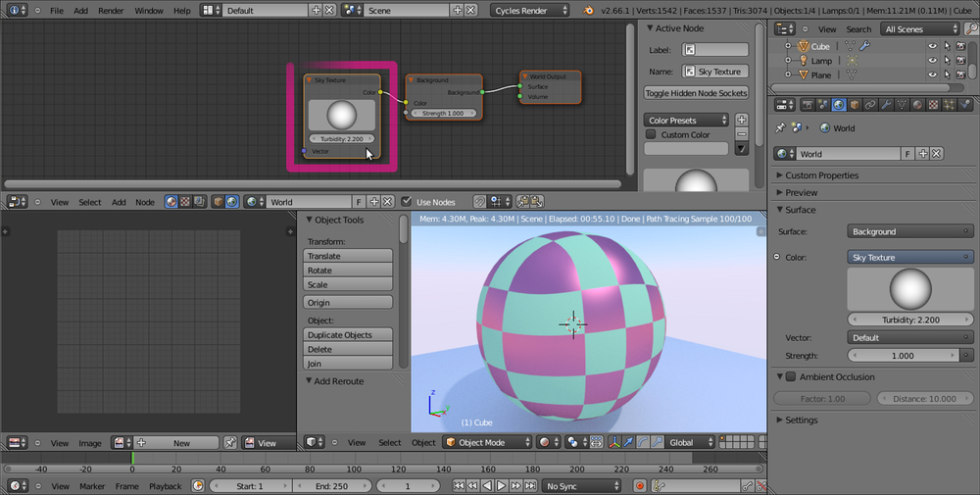Open the Texture properties tab (checker icon)

point(934,105)
